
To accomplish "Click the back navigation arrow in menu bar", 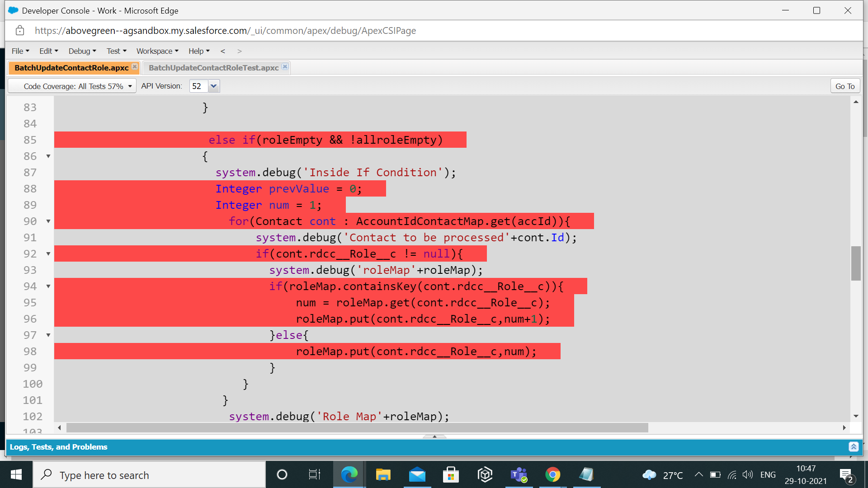I will [x=223, y=51].
